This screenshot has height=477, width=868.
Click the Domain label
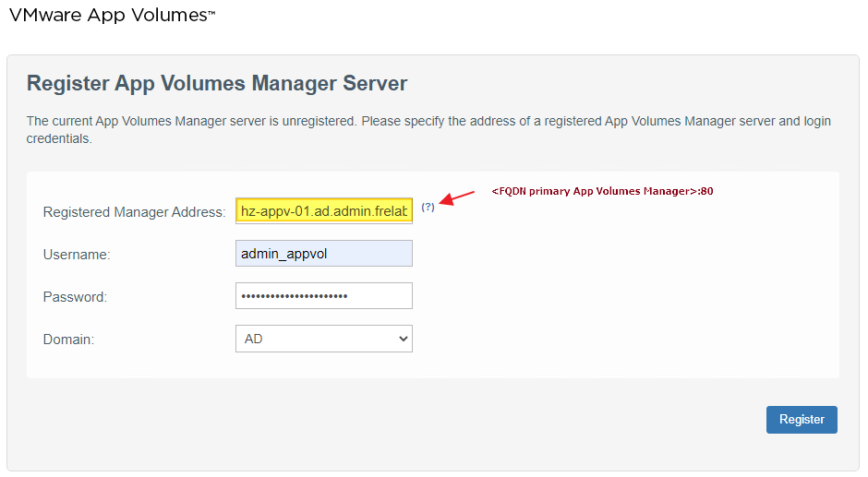(x=68, y=340)
